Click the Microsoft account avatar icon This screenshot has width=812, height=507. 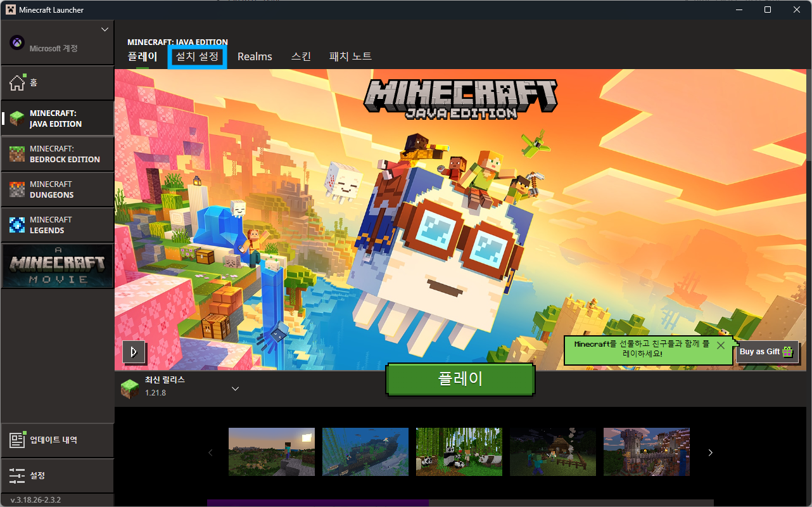tap(17, 43)
